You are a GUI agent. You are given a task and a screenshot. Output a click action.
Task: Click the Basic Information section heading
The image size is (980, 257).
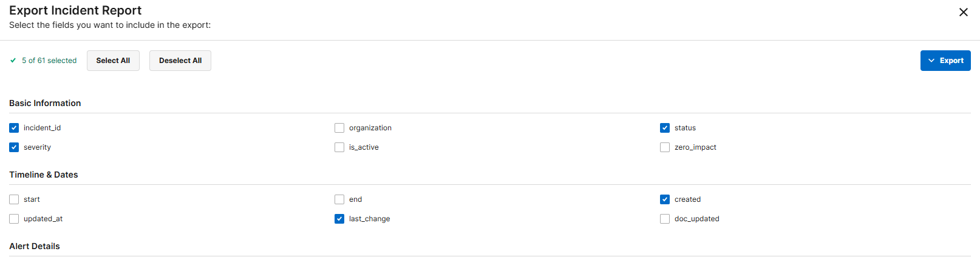coord(45,103)
